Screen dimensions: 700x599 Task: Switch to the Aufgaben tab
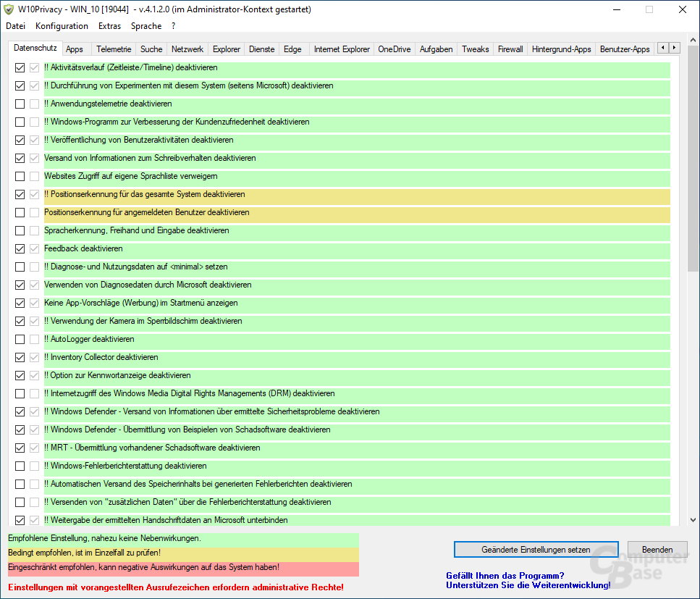pyautogui.click(x=437, y=49)
